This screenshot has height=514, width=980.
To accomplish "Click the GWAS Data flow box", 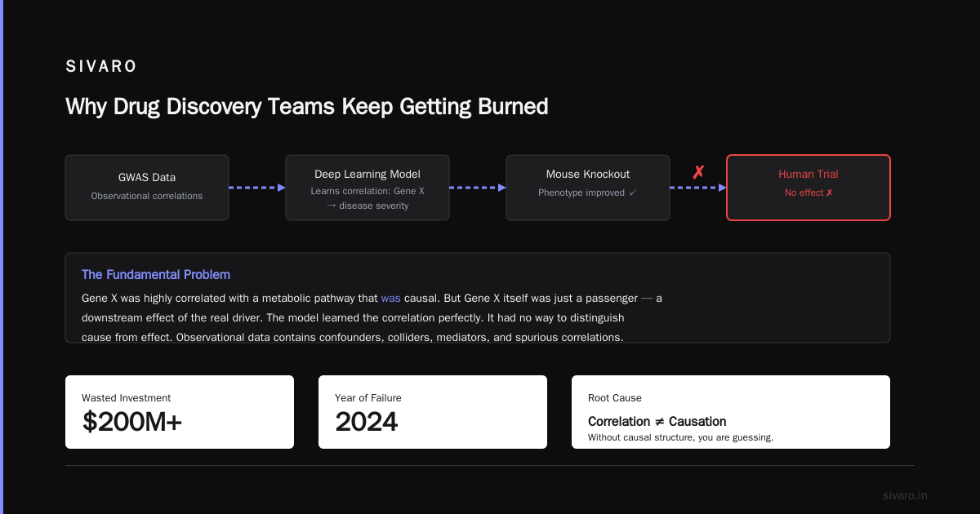I will 147,188.
